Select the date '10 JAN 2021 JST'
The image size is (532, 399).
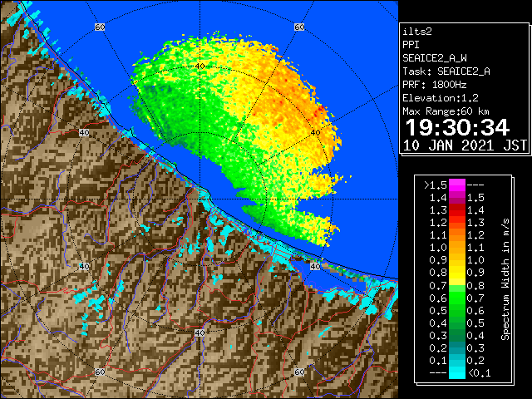465,145
